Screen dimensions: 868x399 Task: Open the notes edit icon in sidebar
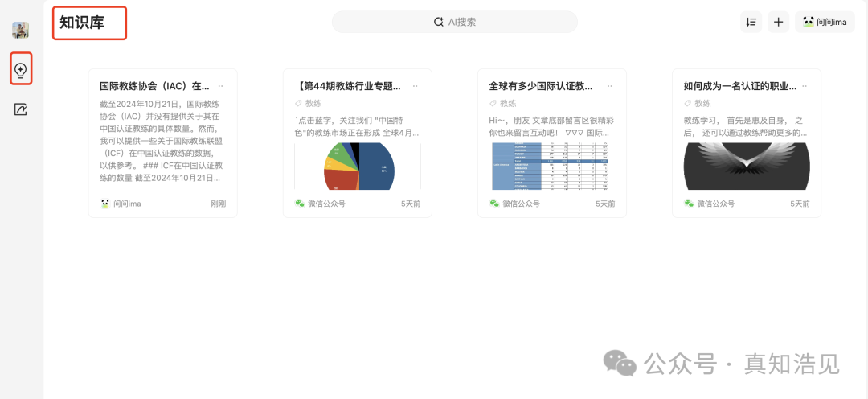point(20,109)
